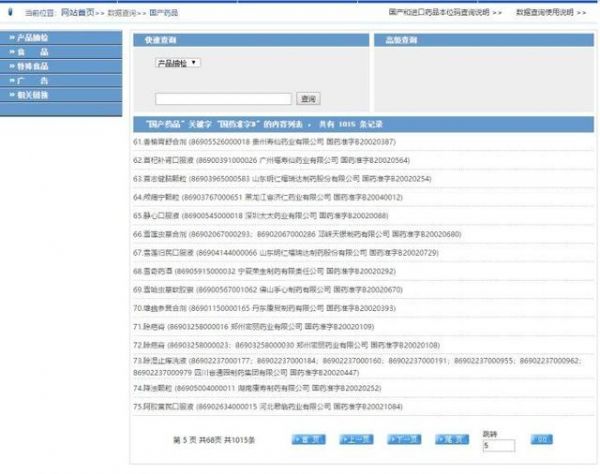Jump to last page with 尾页 button
This screenshot has height=474, width=600.
(452, 440)
